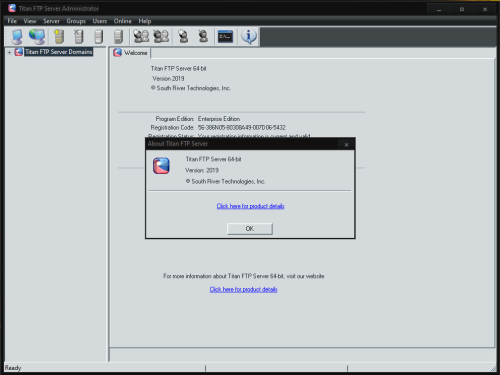Click the delete user icon in toolbar
The width and height of the screenshot is (500, 375).
[x=203, y=36]
